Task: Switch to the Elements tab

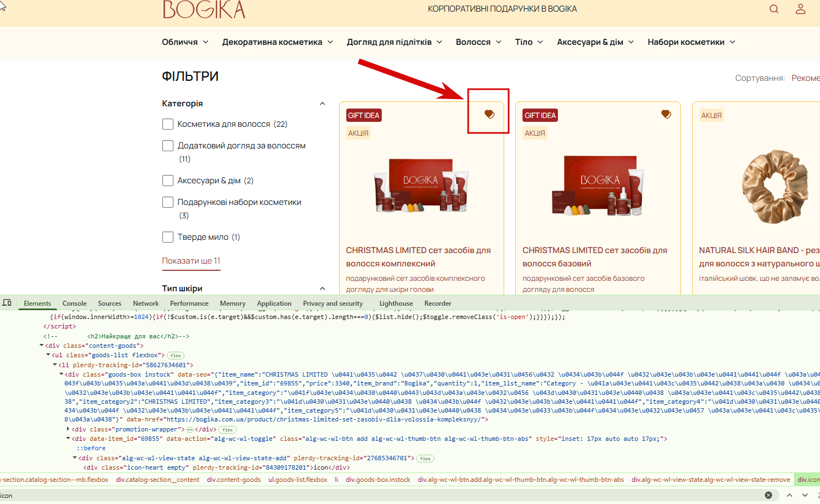Action: [x=37, y=304]
